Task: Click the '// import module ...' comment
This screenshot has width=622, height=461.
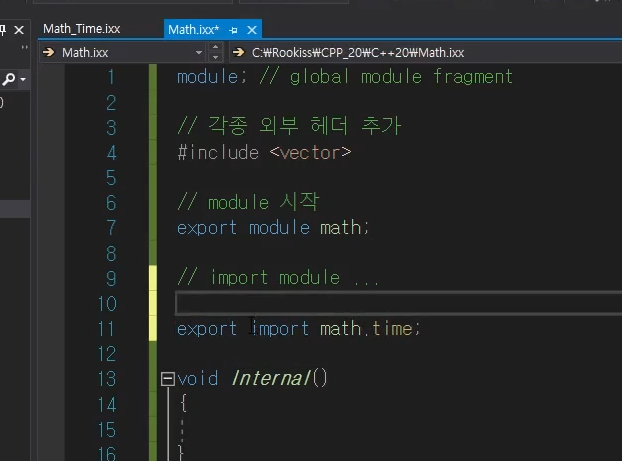Action: (278, 278)
